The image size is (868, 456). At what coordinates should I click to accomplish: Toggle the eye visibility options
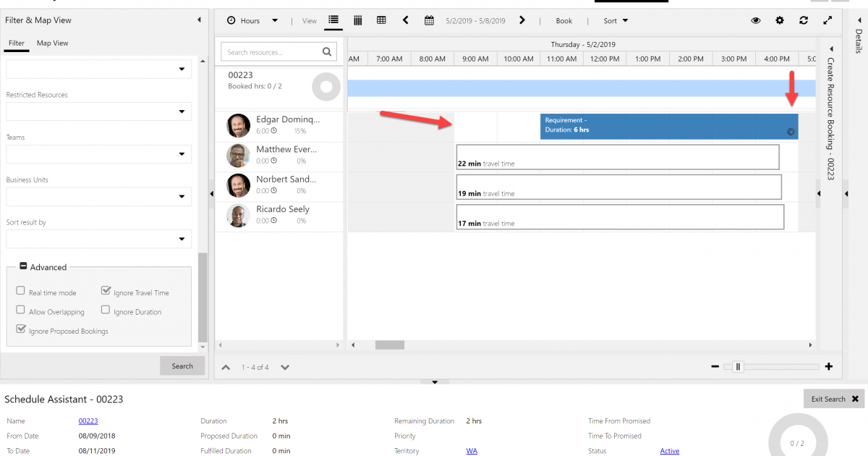(756, 20)
